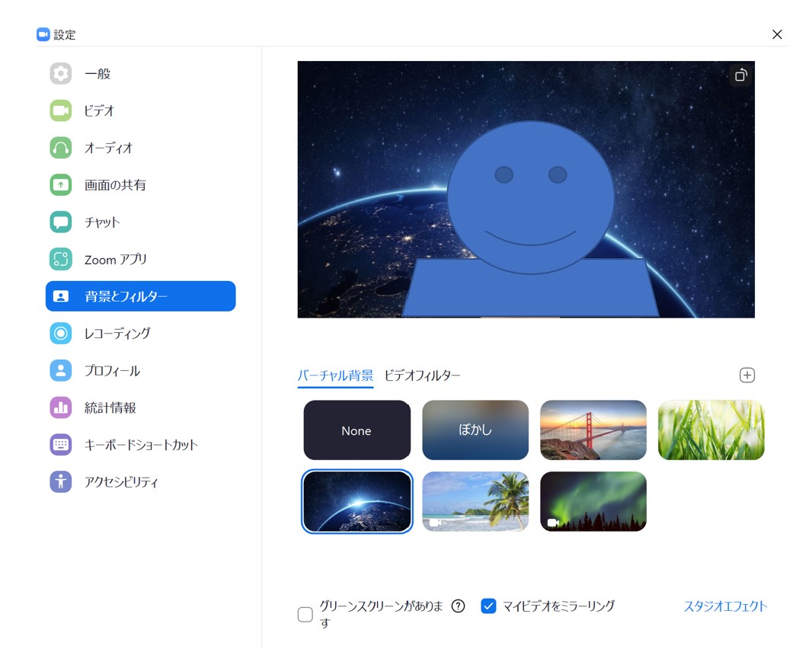Click the Accessibility (アクセシビリティ) icon

tap(61, 481)
